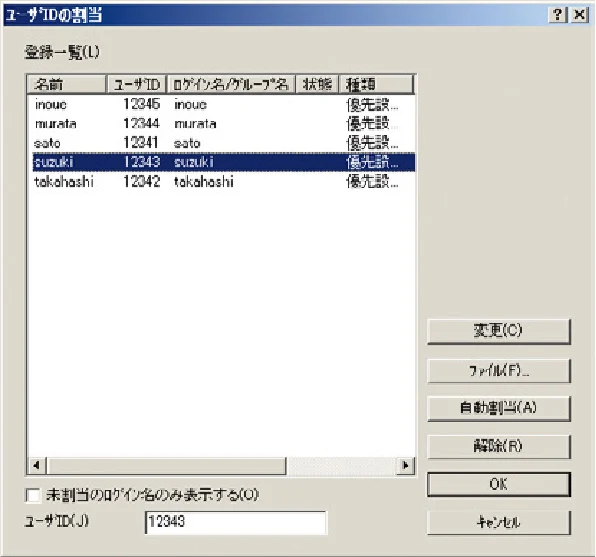This screenshot has width=596, height=557.
Task: Select the takahashi row name
Action: [63, 182]
